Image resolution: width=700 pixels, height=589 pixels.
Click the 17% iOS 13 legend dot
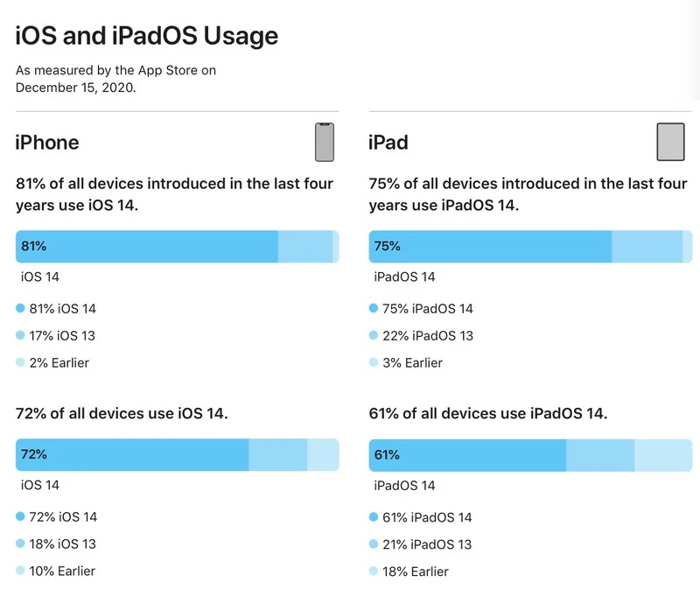[20, 335]
